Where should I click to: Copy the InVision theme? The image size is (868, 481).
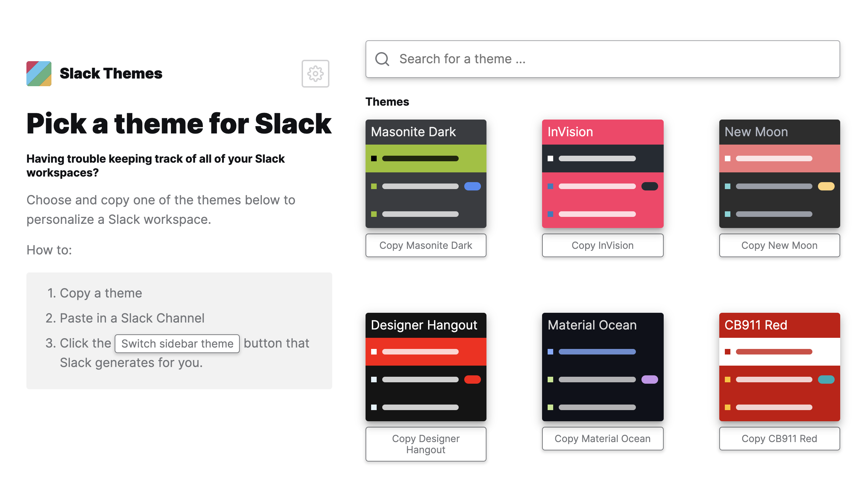(x=603, y=245)
